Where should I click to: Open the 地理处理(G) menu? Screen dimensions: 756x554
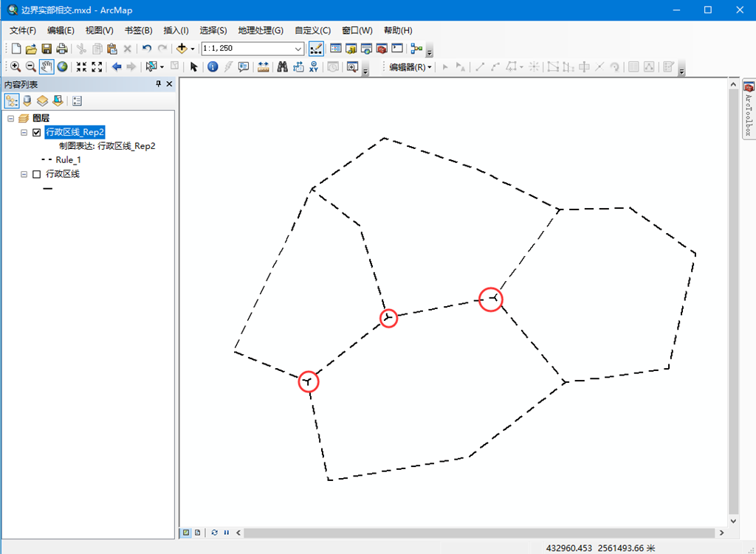click(261, 30)
